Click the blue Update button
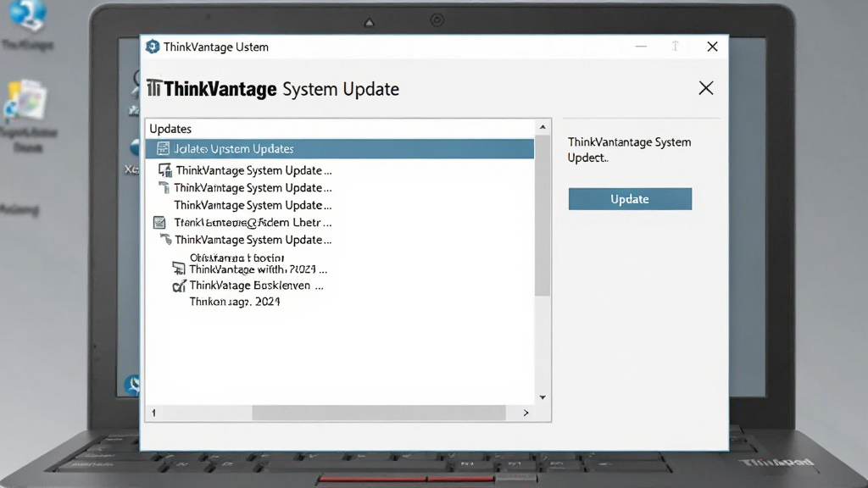868x488 pixels. click(630, 199)
